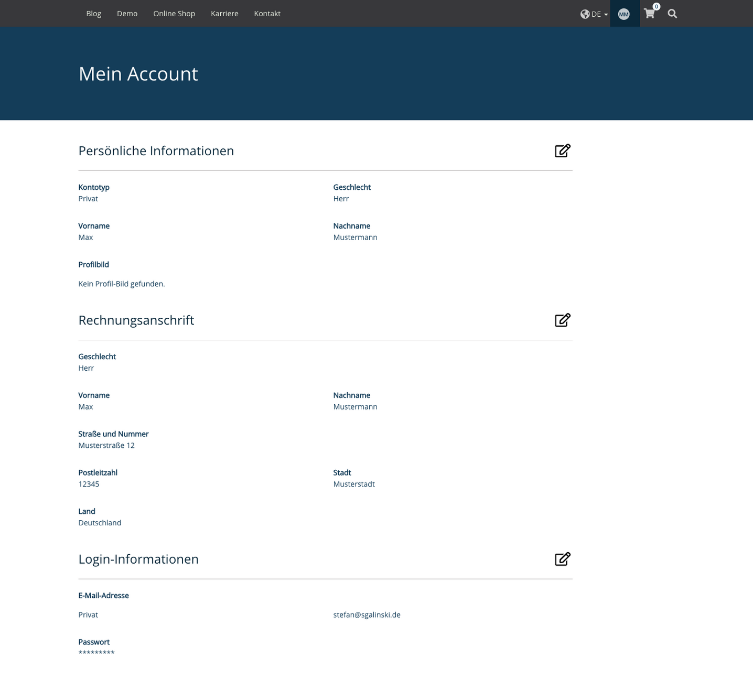Go to the Blog page
Image resolution: width=753 pixels, height=700 pixels.
[x=93, y=14]
